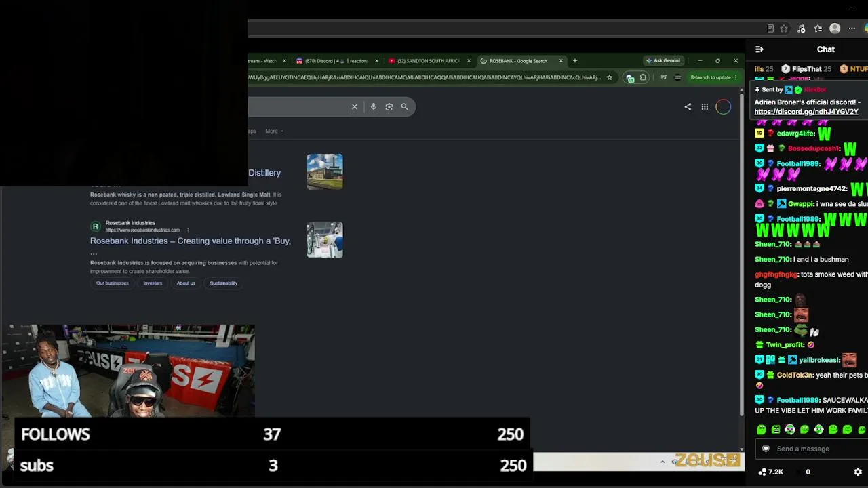The width and height of the screenshot is (868, 488).
Task: Open the Chrome profile icon beside Relaunch
Action: pyautogui.click(x=677, y=77)
